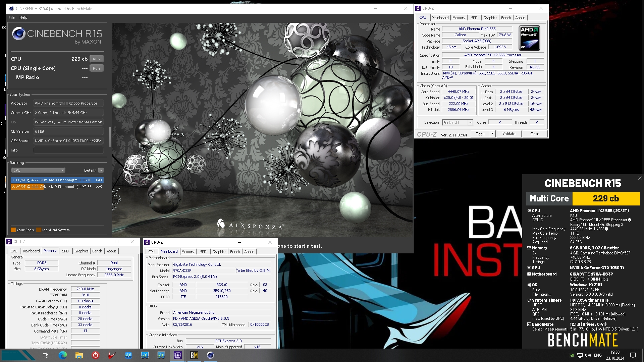Click the Info input field in Cinebench
The width and height of the screenshot is (644, 362).
click(x=68, y=150)
